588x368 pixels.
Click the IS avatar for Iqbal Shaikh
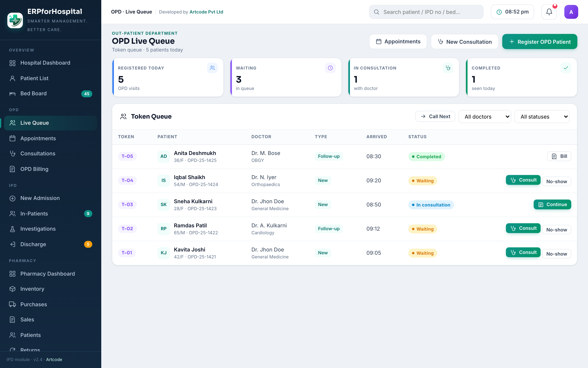click(164, 180)
